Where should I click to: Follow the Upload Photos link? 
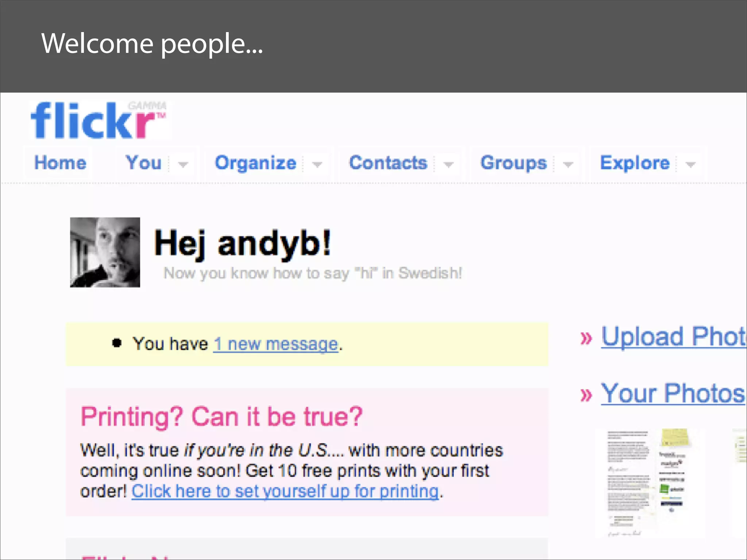coord(674,337)
